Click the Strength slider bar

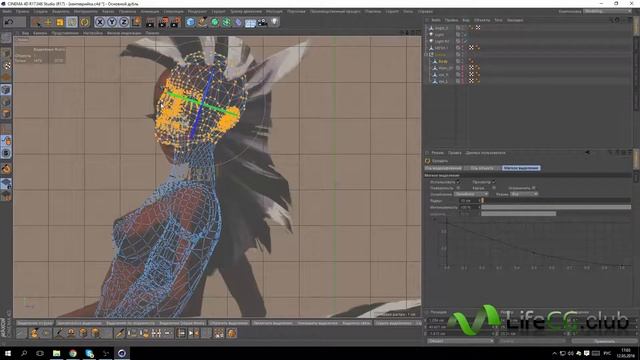556,207
